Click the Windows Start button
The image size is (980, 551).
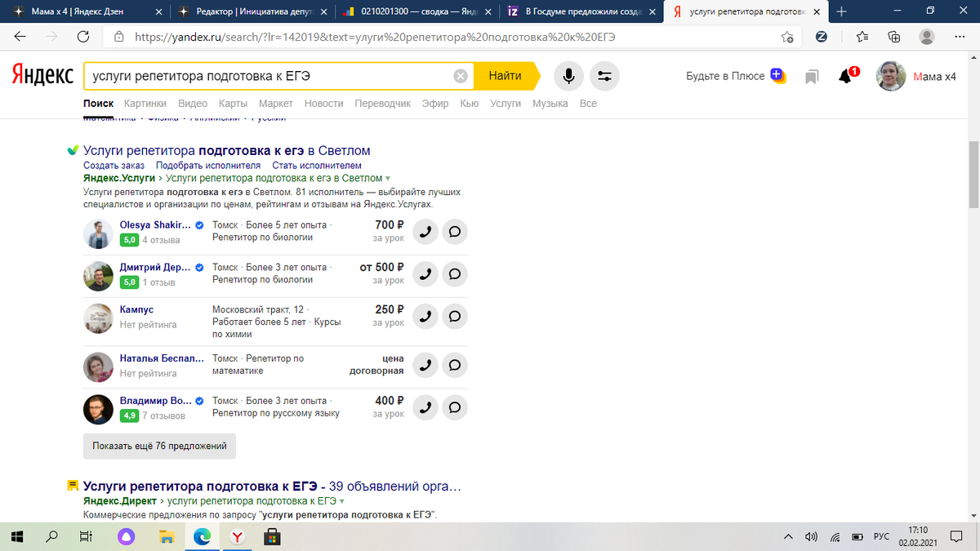pos(17,536)
